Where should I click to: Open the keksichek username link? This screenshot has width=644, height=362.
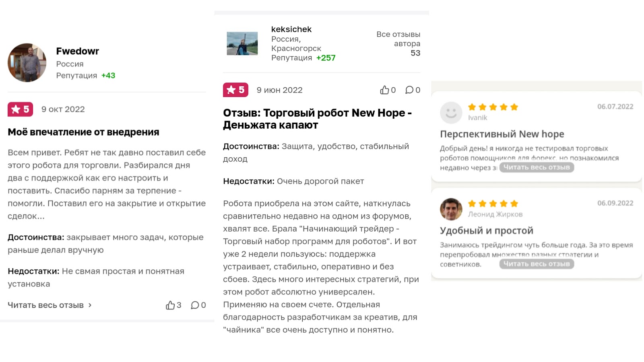point(291,29)
